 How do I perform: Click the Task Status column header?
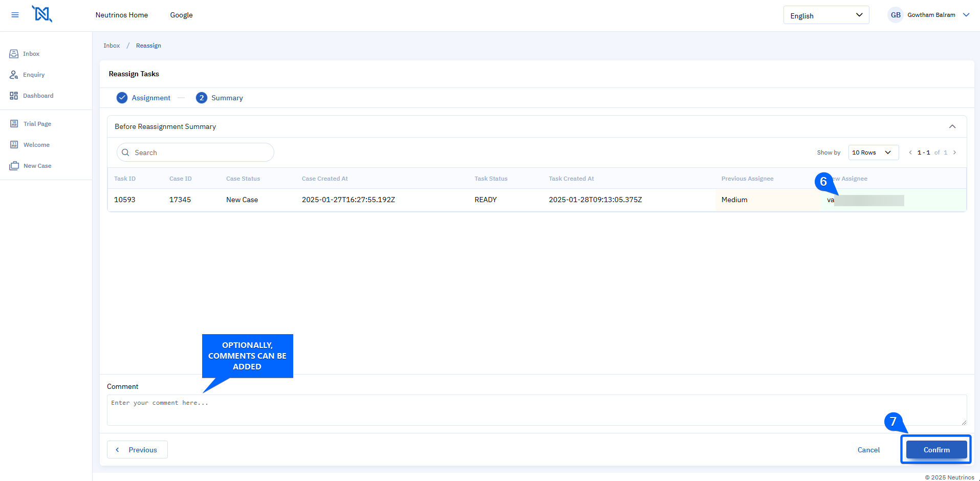(x=491, y=179)
